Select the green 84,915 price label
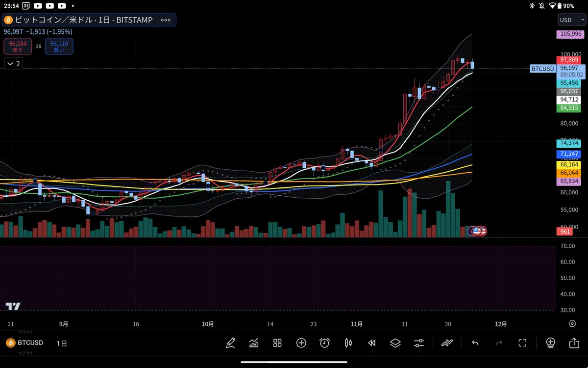This screenshot has height=368, width=588. tap(569, 108)
